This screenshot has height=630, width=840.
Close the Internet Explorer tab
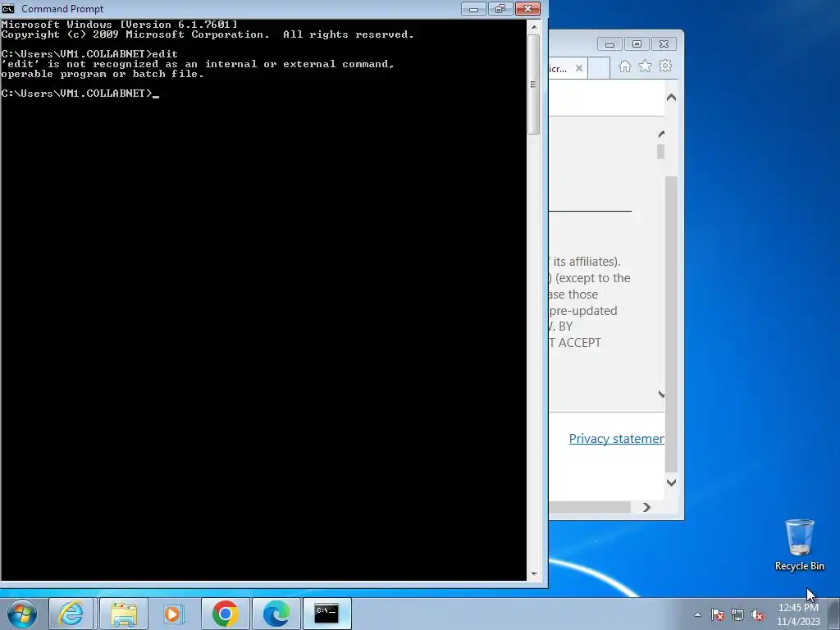click(x=578, y=68)
